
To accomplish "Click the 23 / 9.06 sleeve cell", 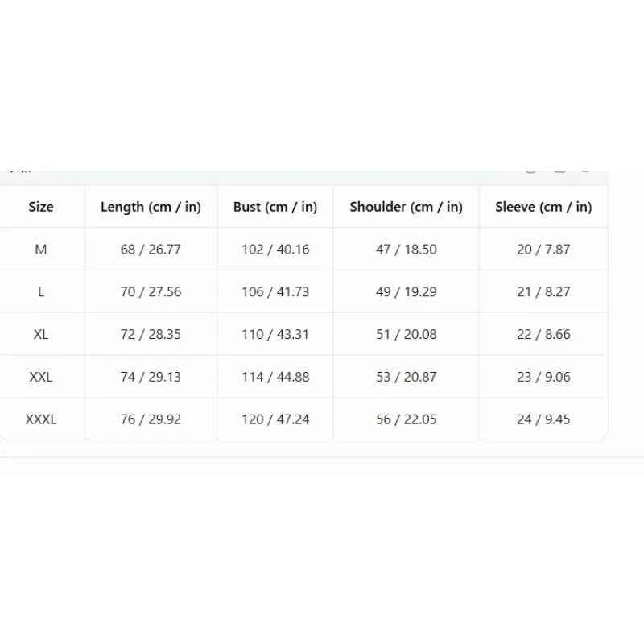I will [543, 377].
